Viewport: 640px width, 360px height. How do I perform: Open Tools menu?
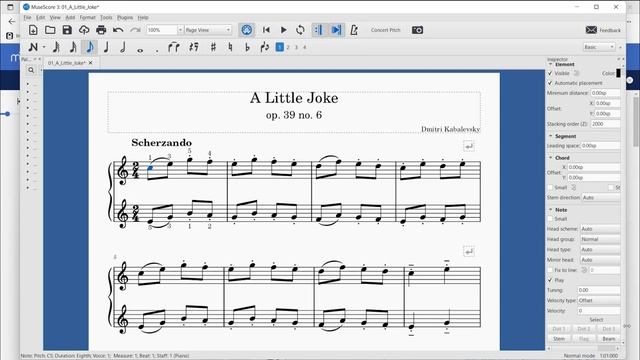pyautogui.click(x=106, y=18)
